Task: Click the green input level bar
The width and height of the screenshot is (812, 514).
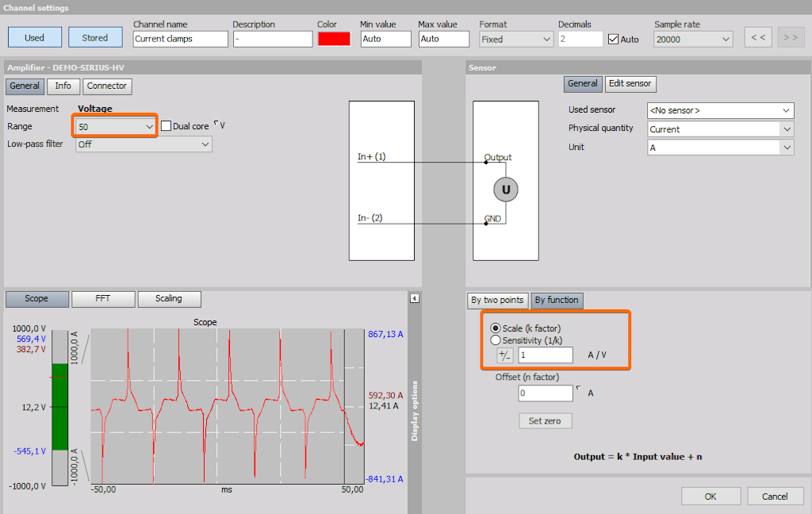Action: coord(59,407)
